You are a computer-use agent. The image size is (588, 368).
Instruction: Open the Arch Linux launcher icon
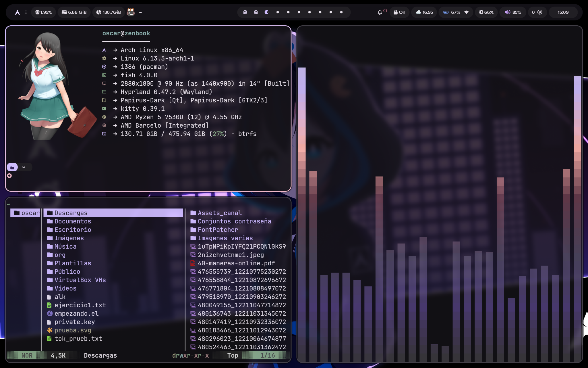tap(17, 12)
